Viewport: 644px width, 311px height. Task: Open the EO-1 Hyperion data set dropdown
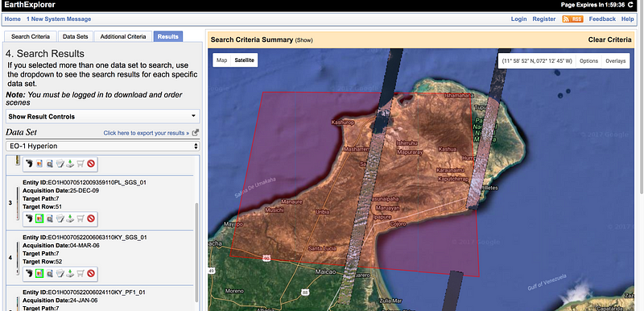click(x=103, y=146)
